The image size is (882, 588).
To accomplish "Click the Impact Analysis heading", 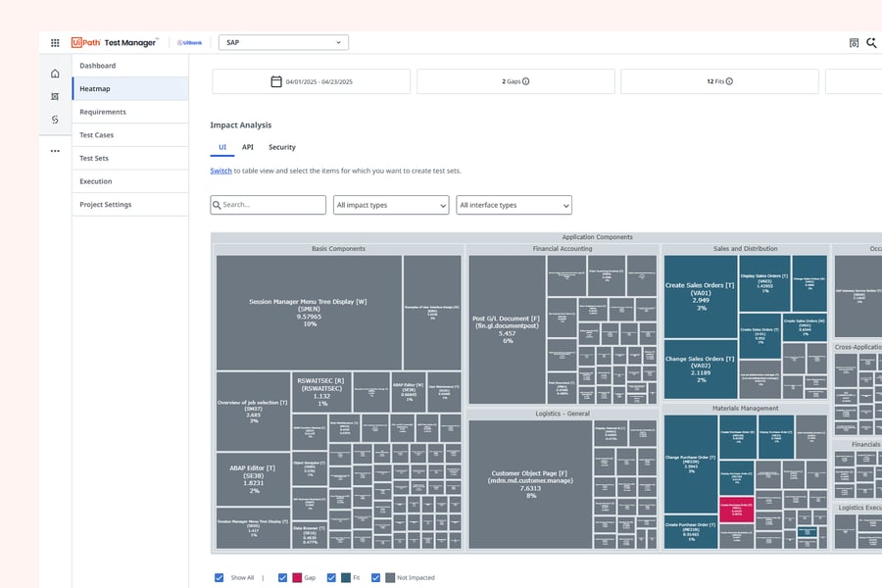I will [x=241, y=124].
